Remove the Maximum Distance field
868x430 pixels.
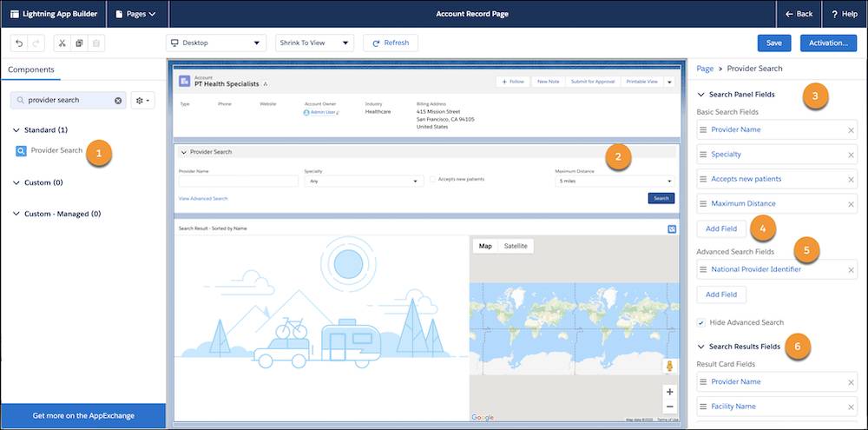point(851,204)
